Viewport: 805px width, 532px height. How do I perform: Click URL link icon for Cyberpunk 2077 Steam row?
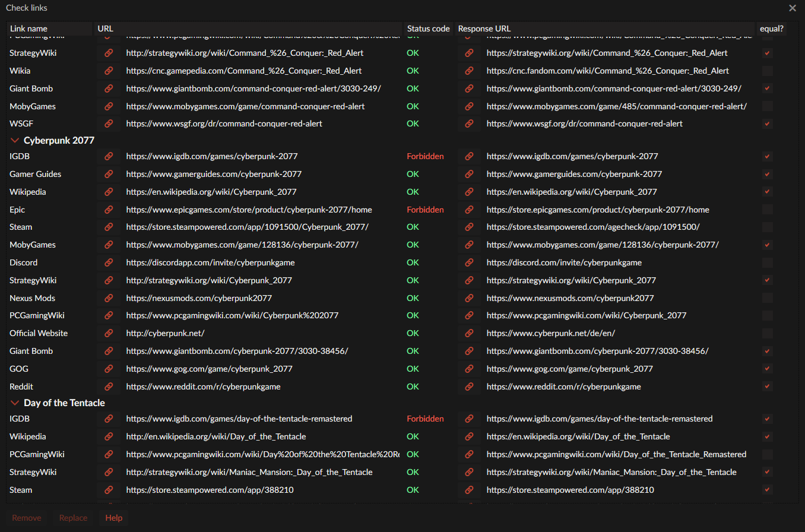109,227
